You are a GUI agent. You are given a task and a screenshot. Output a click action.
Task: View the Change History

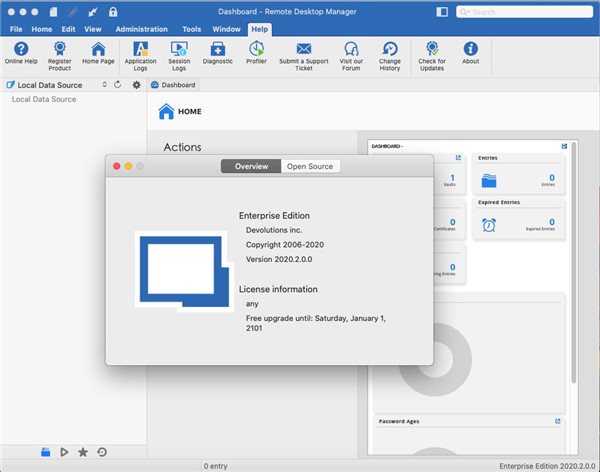(x=390, y=56)
